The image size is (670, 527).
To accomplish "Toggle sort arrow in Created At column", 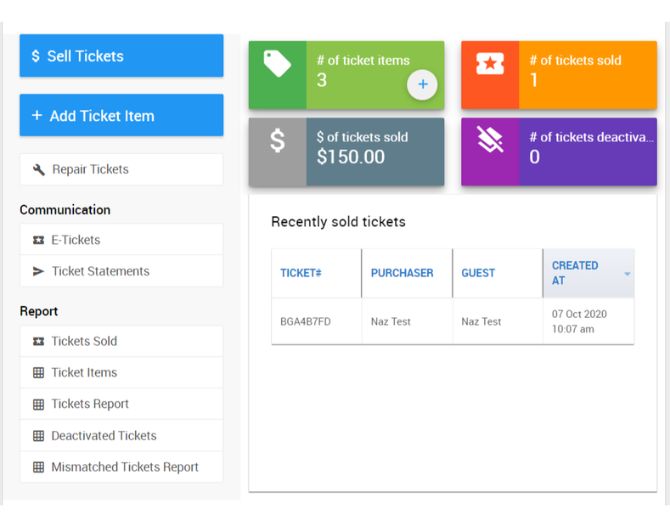I will click(627, 274).
